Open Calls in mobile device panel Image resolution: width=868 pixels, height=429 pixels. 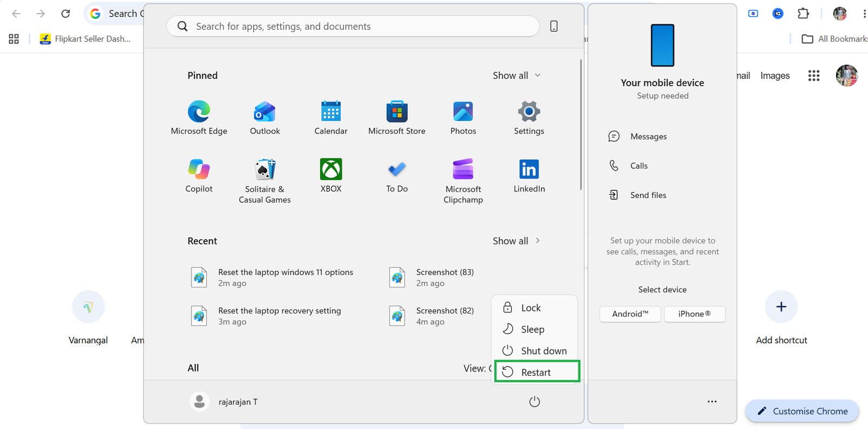628,166
